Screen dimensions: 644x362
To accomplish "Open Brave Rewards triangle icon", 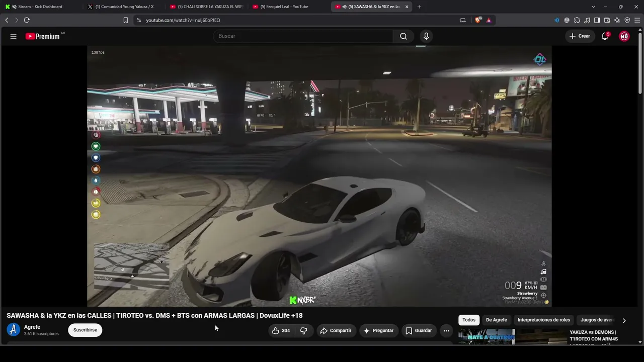I will tap(489, 20).
